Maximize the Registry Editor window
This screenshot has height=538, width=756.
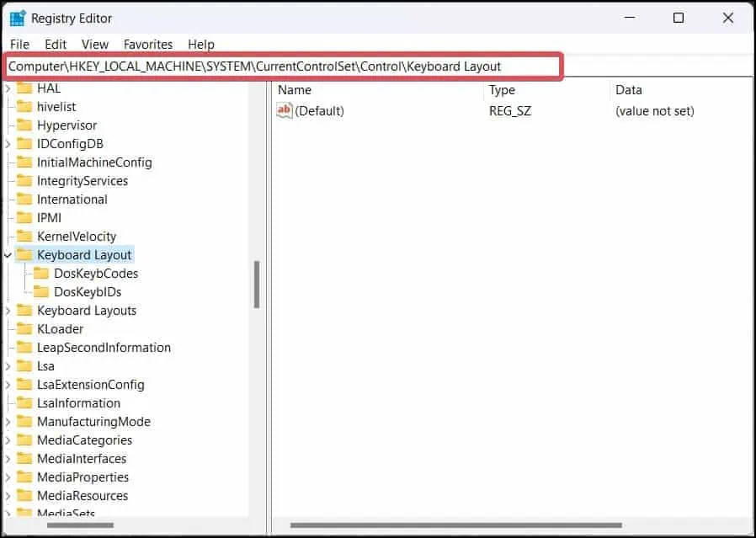(x=679, y=19)
